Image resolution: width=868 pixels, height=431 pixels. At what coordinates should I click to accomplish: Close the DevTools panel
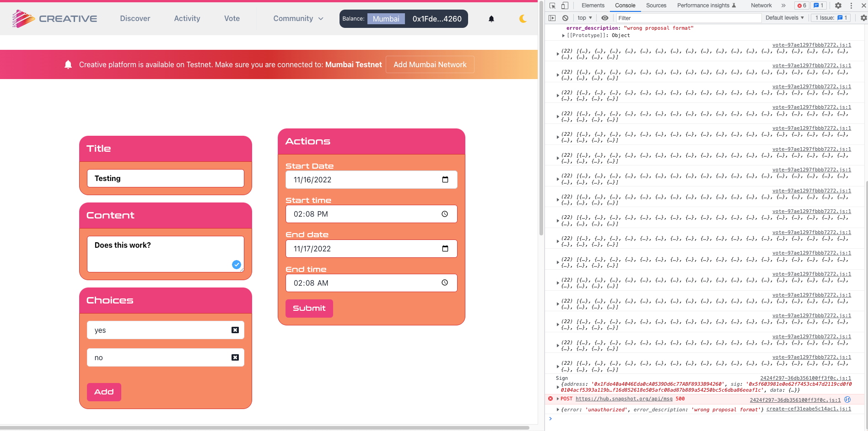(x=864, y=5)
